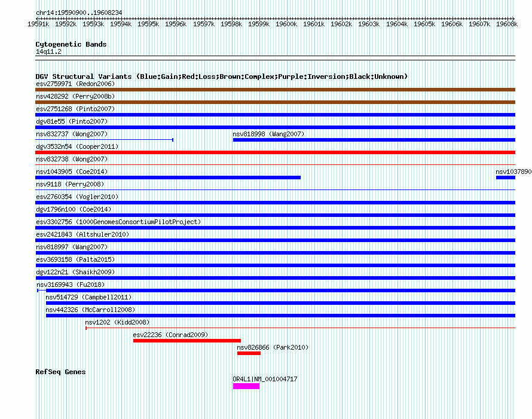Screen dimensions: 532x419
Task: Click the magenta OR4L1 gene block
Action: pyautogui.click(x=246, y=386)
